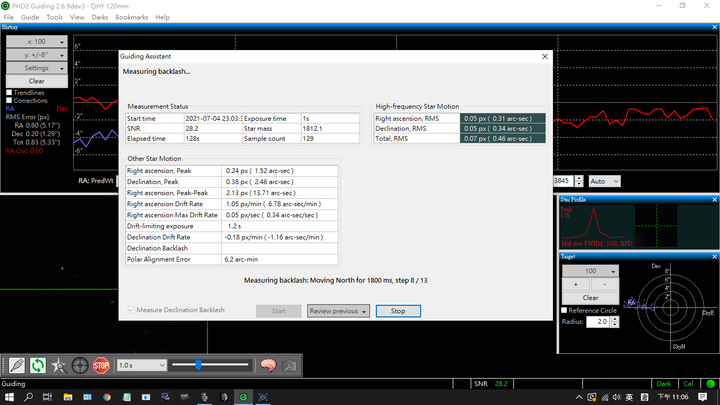
Task: Open the USB connect equipment tool
Action: [x=17, y=366]
